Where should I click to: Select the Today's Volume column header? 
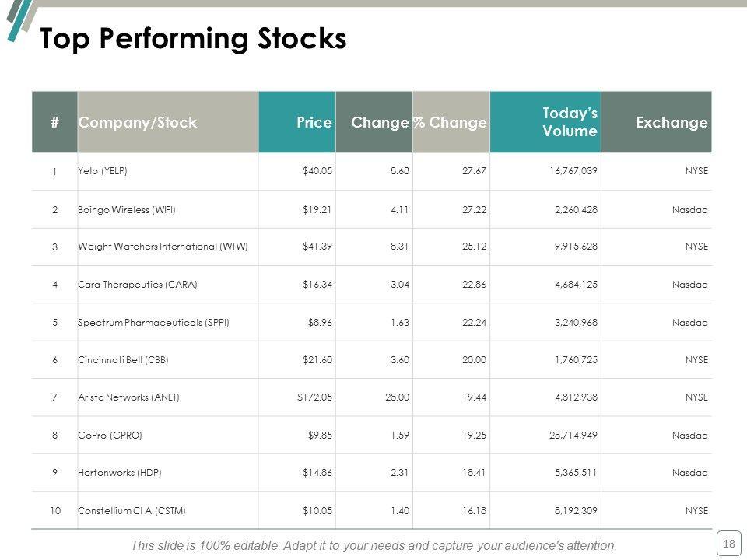coord(570,122)
